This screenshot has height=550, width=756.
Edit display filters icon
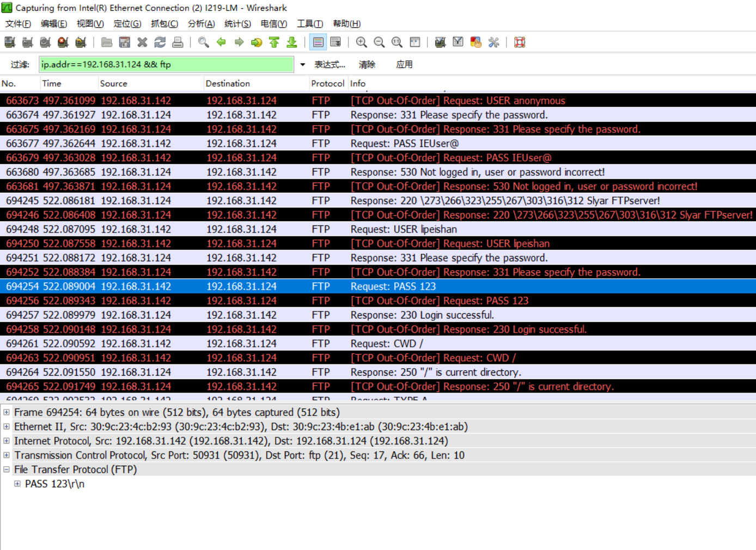pos(458,42)
